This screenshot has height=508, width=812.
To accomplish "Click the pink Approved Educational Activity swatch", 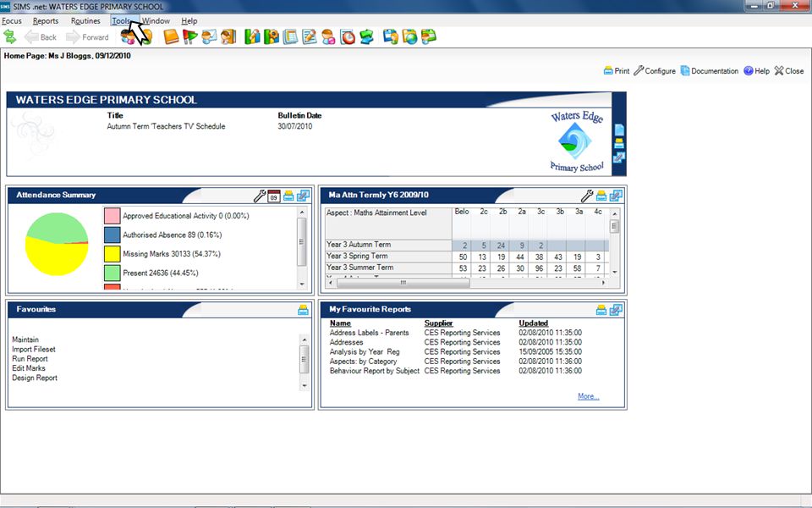I will 112,216.
